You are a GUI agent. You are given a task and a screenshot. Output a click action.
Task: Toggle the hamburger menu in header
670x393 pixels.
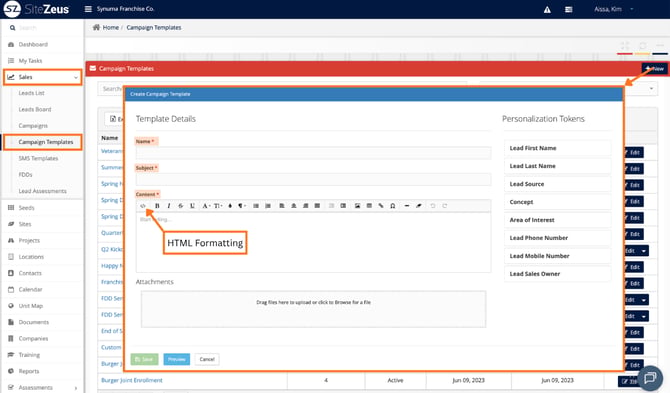(88, 9)
